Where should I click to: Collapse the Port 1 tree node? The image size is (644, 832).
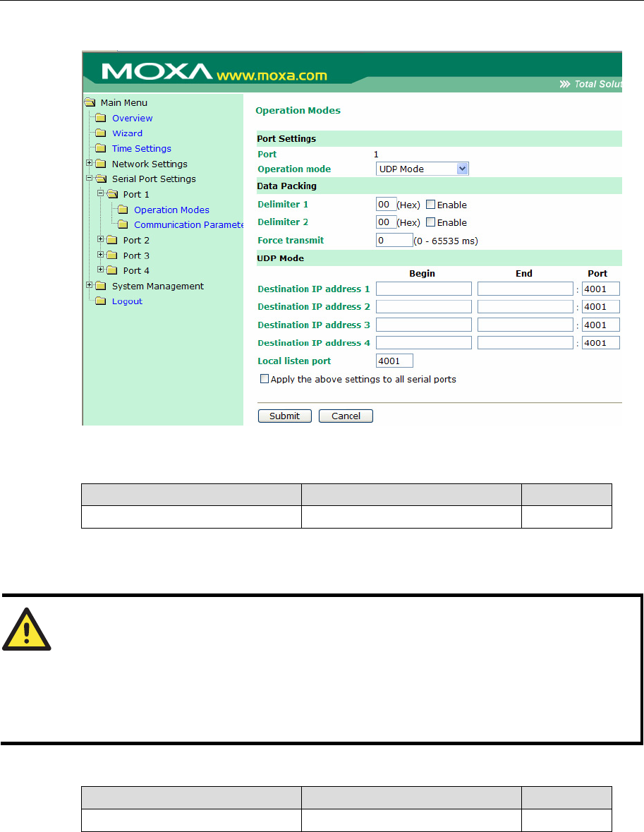click(x=100, y=193)
